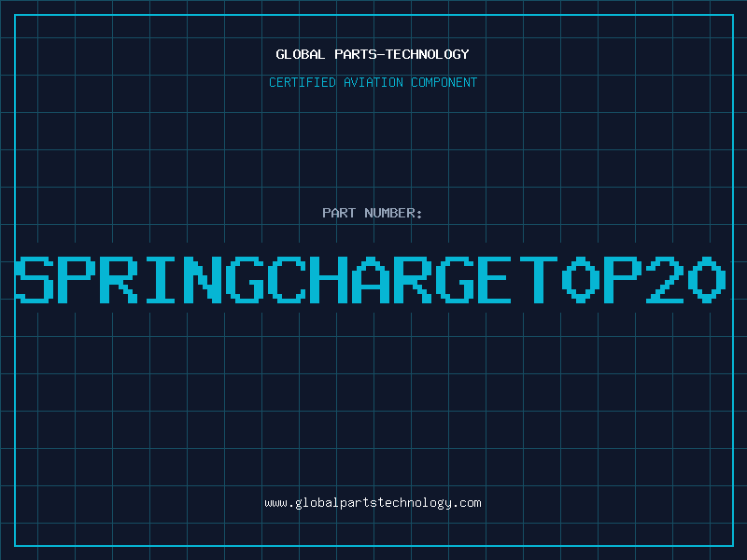Select the SPRINGCHARGETOP20 part number text
This screenshot has width=747, height=560.
tap(371, 280)
